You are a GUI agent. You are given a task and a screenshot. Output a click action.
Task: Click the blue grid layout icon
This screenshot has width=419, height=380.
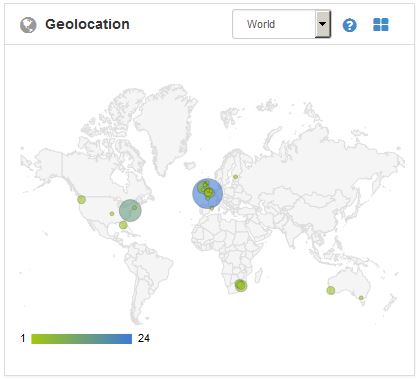click(381, 25)
